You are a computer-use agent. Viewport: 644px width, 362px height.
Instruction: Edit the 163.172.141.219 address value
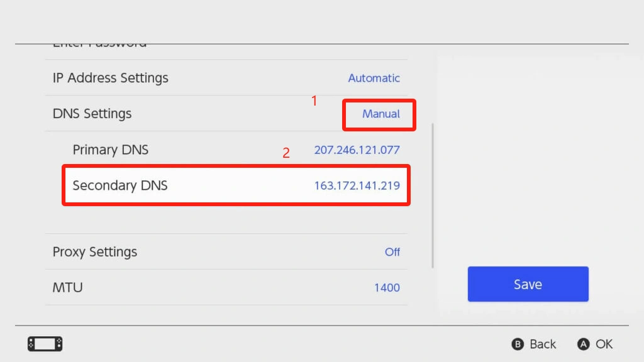pyautogui.click(x=357, y=185)
